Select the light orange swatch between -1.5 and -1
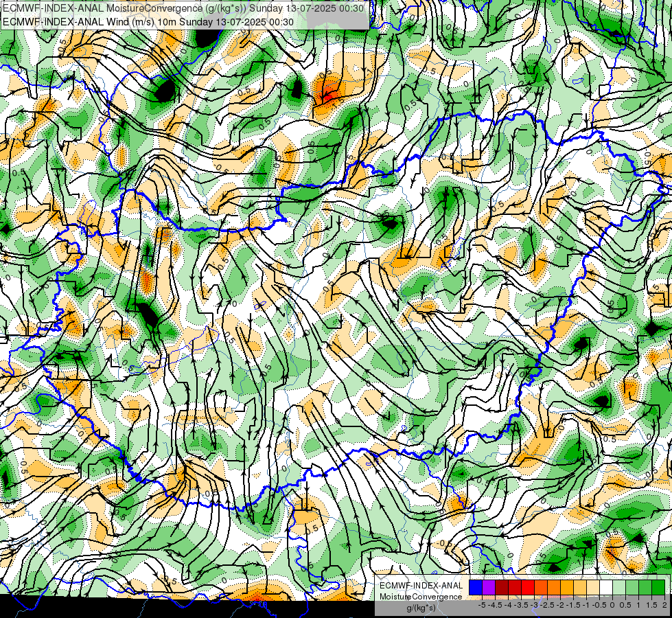This screenshot has width=672, height=618. coord(580,587)
